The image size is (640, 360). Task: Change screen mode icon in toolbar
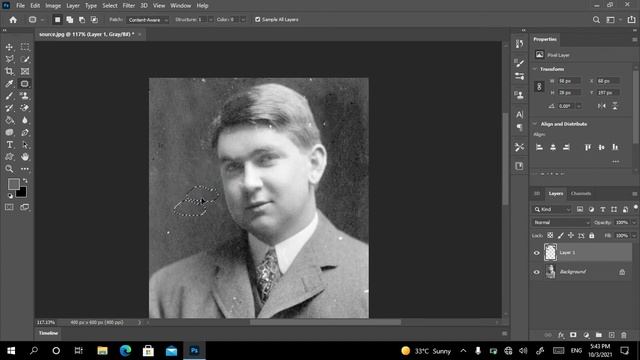coord(25,207)
